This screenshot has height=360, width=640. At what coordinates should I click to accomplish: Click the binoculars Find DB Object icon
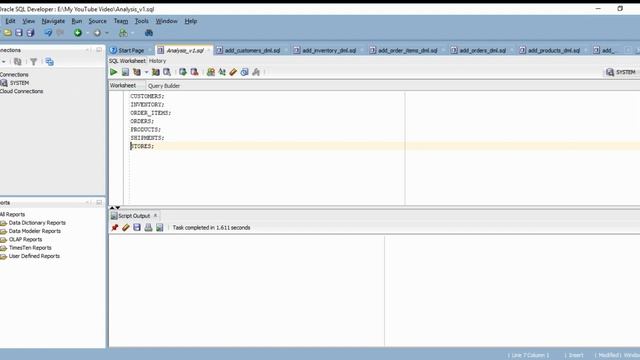click(x=149, y=33)
